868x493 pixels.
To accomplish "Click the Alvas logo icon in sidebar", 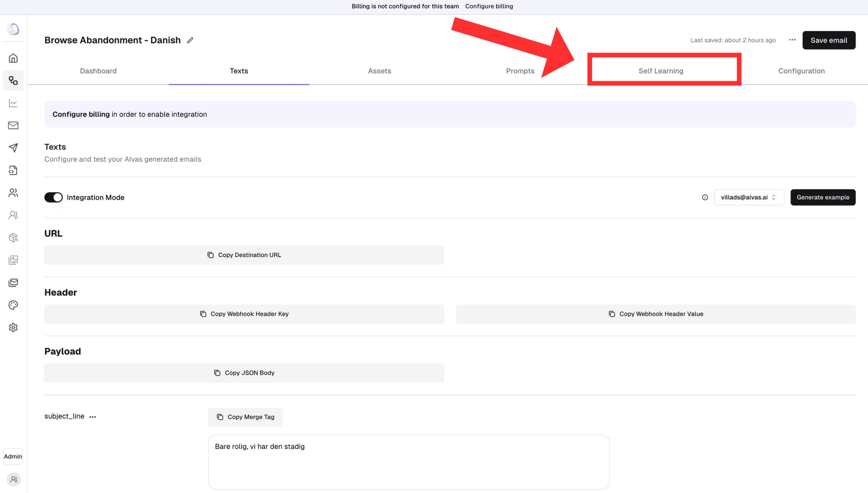I will [13, 29].
